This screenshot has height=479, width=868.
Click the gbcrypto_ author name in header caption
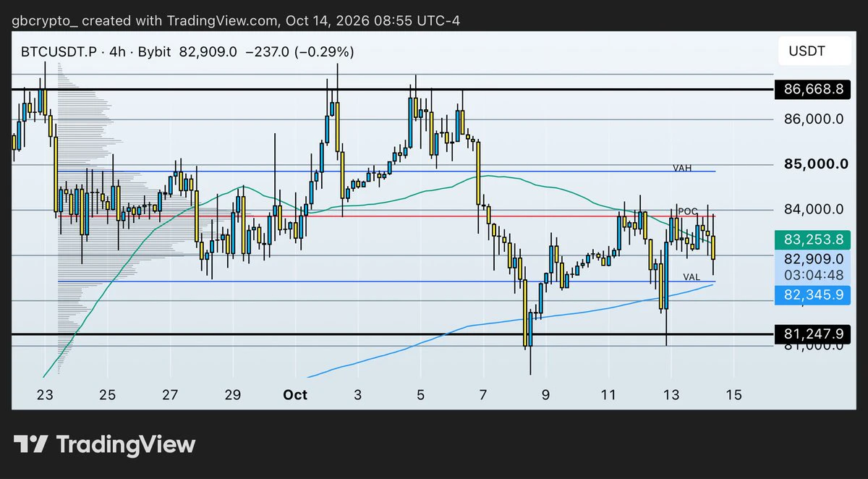[x=46, y=20]
